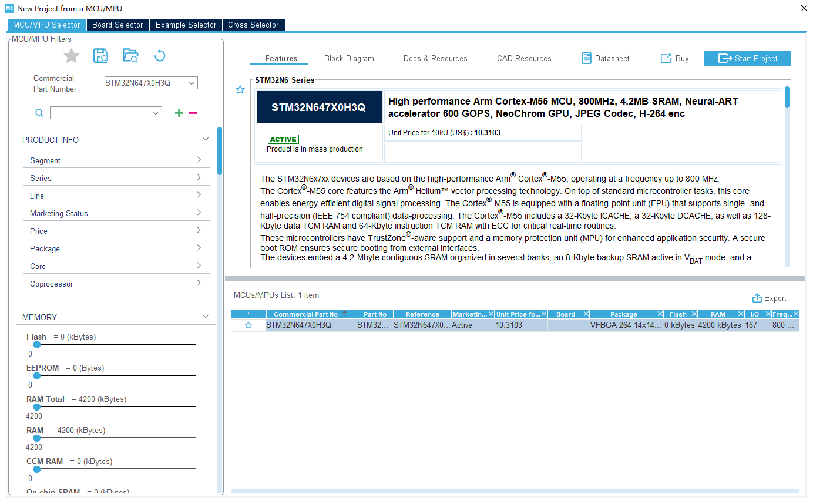Click the Export button label
The width and height of the screenshot is (813, 504).
[775, 298]
